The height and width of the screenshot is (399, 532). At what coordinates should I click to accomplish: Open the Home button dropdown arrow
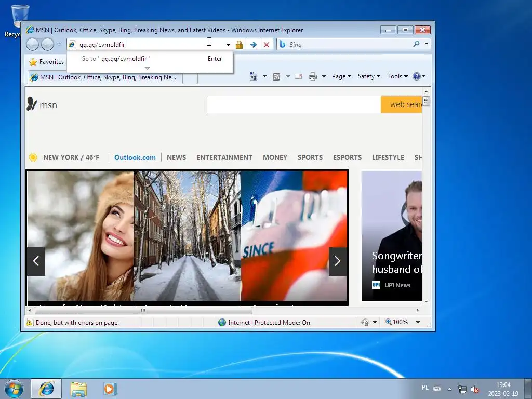[x=264, y=76]
